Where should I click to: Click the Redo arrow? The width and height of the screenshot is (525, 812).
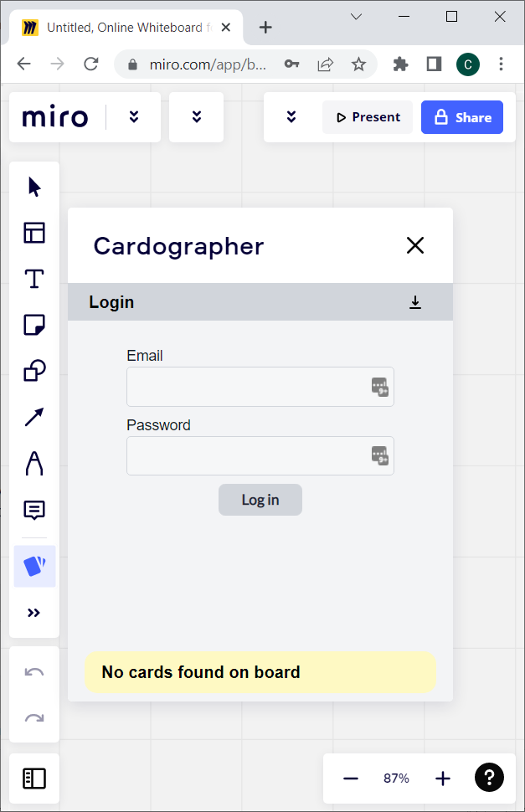click(x=34, y=717)
